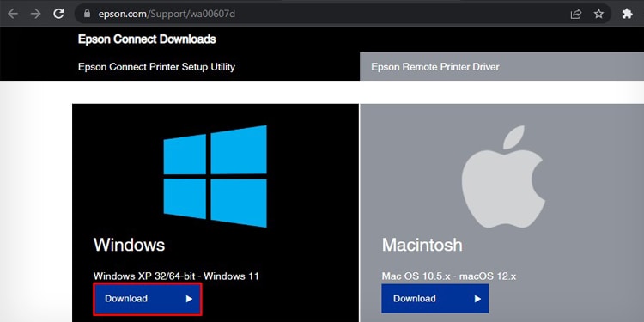The image size is (644, 322).
Task: View site security via the padlock icon
Action: point(87,14)
